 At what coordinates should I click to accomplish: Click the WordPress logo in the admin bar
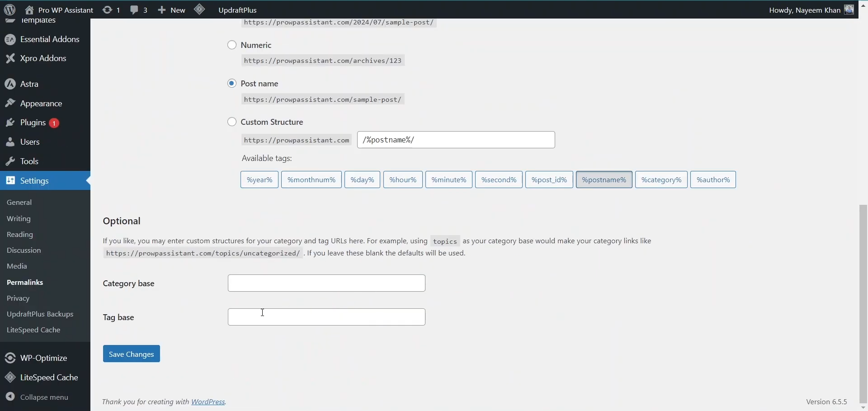[x=9, y=9]
